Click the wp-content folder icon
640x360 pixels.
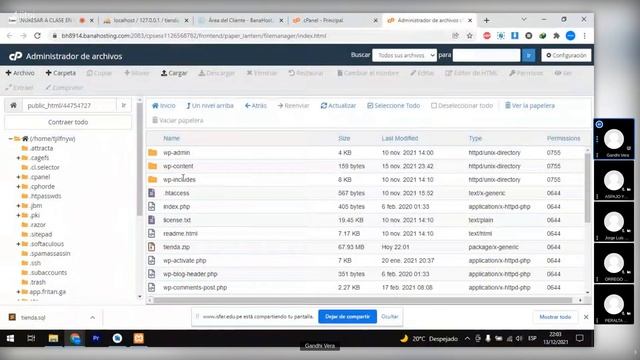(x=152, y=166)
